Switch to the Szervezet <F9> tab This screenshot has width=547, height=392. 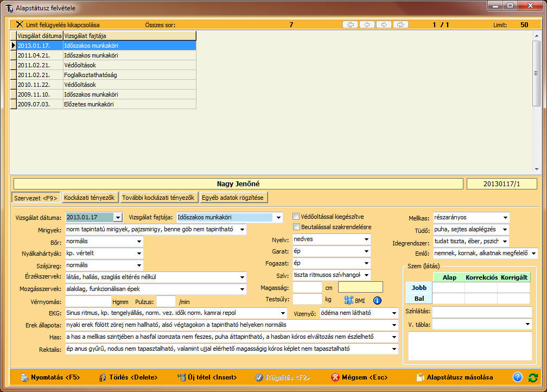point(36,198)
